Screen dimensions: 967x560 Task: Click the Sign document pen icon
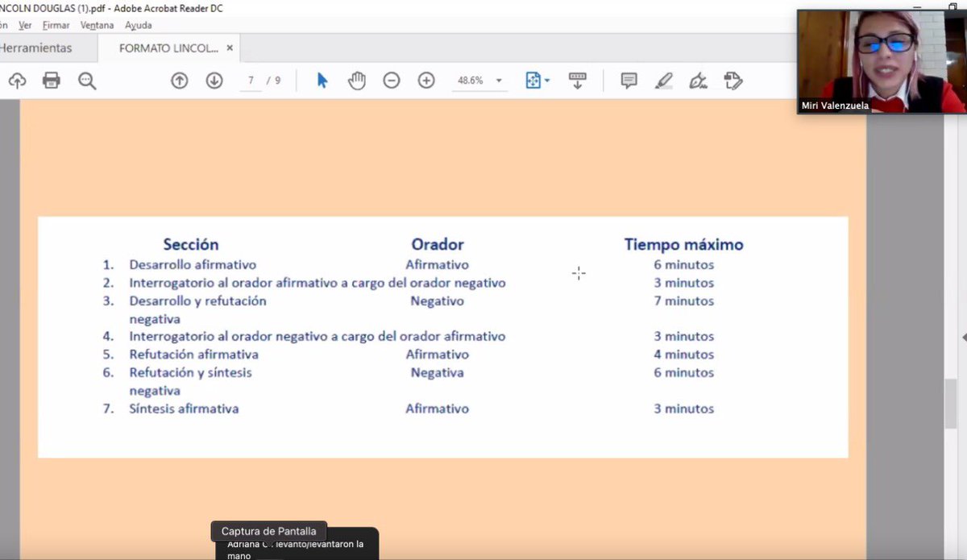tap(699, 81)
